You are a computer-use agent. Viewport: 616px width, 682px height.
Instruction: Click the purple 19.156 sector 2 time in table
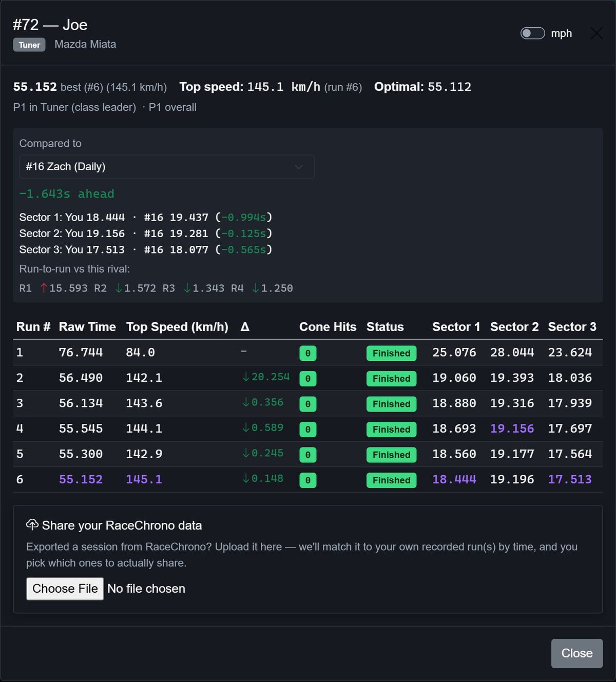[512, 428]
